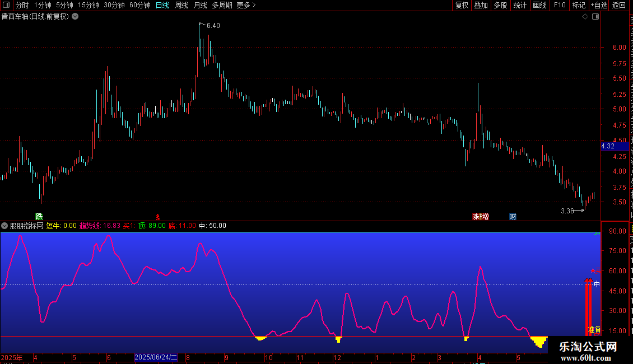Expand the 股朋指标网 indicator dropdown
Screen dimensions: 633x364
(4, 226)
